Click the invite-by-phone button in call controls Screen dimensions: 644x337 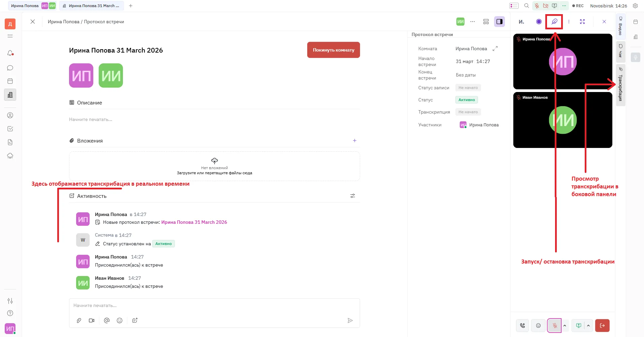click(522, 326)
